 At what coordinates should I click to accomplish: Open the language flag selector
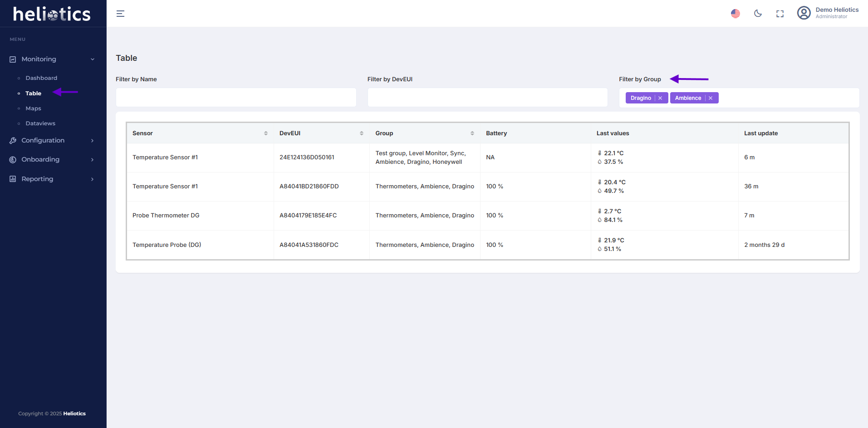click(736, 14)
